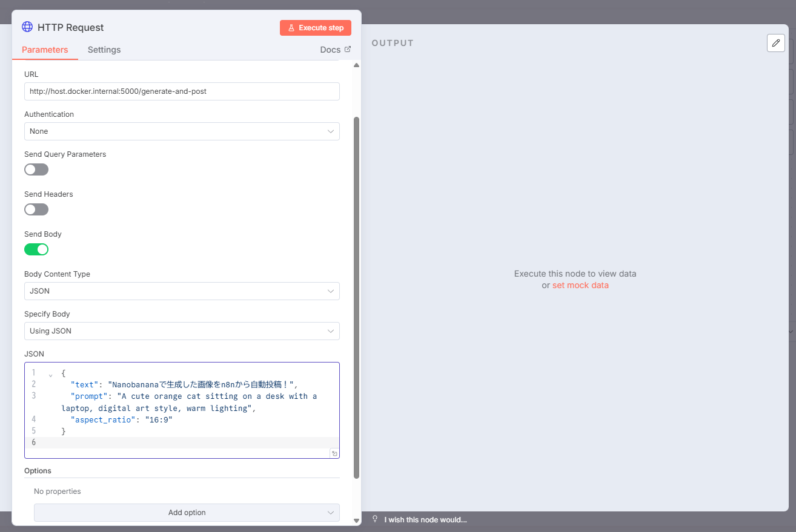This screenshot has width=796, height=532.
Task: Click the lightbulb icon at the bottom
Action: coord(375,519)
